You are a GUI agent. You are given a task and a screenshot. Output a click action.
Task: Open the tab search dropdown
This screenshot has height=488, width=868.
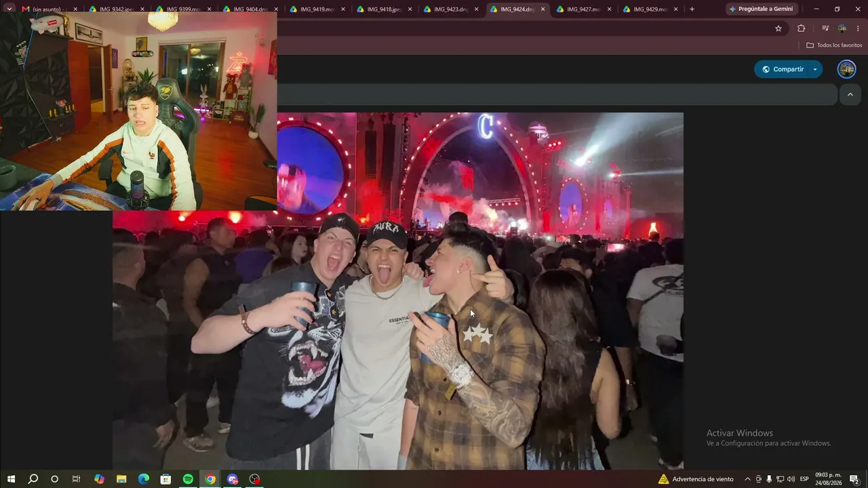[9, 9]
